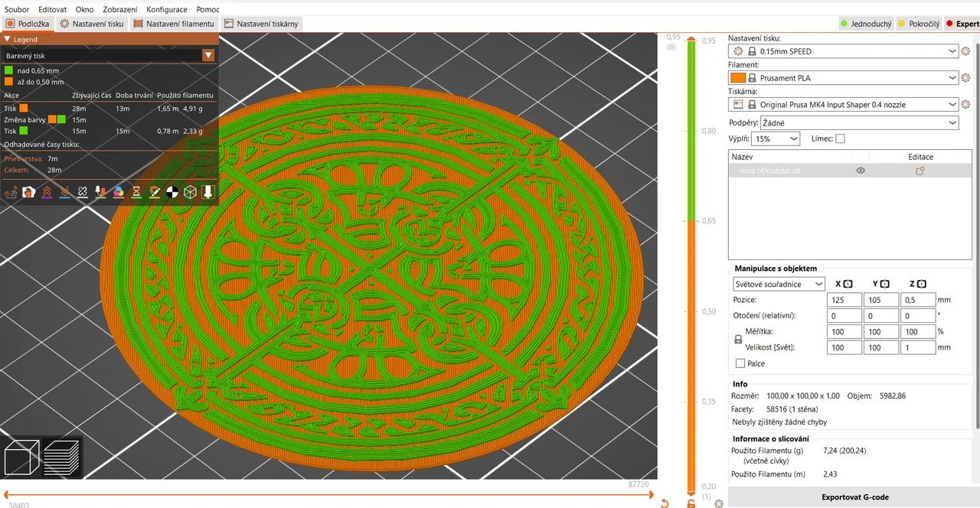The image size is (980, 508).
Task: Click the orange filament color swatch
Action: [x=738, y=78]
